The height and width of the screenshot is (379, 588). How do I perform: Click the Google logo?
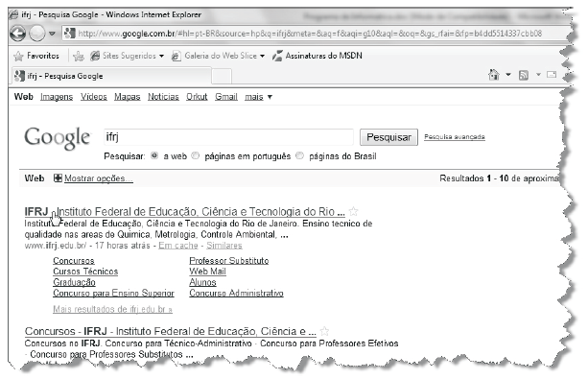(x=57, y=138)
